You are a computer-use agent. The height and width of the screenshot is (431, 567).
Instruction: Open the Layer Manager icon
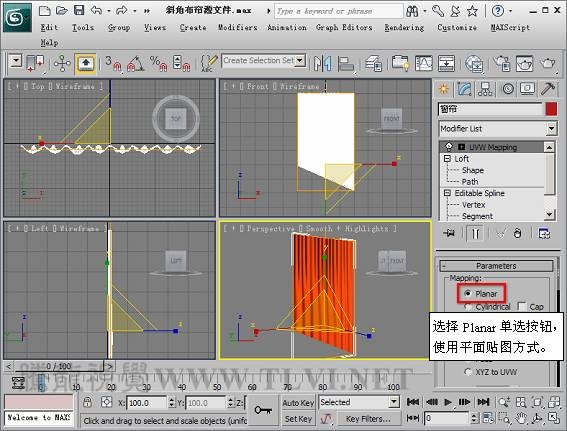[x=373, y=64]
